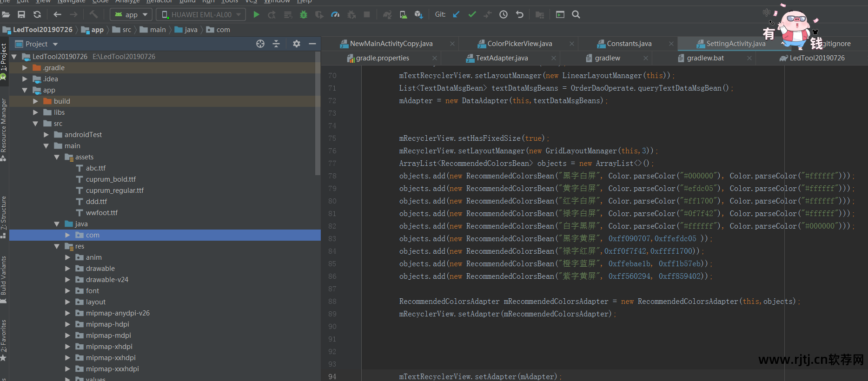This screenshot has height=381, width=868.
Task: Click Git Update Project blue arrow
Action: tap(456, 15)
